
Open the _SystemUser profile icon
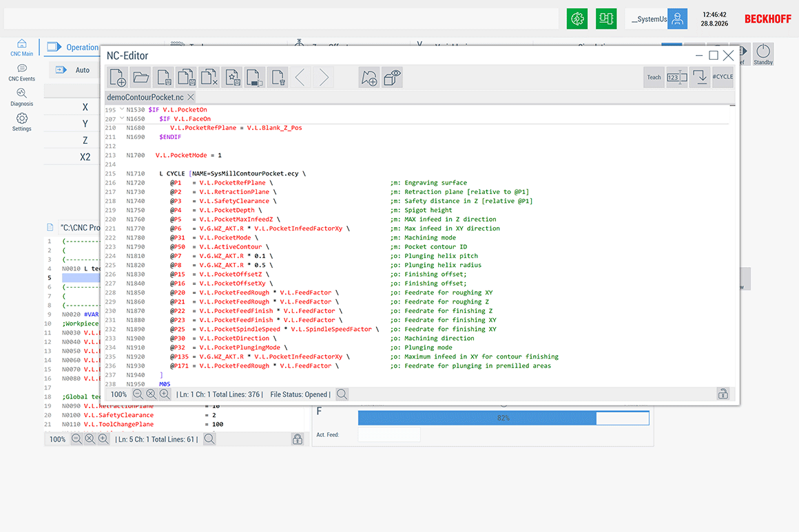point(677,19)
